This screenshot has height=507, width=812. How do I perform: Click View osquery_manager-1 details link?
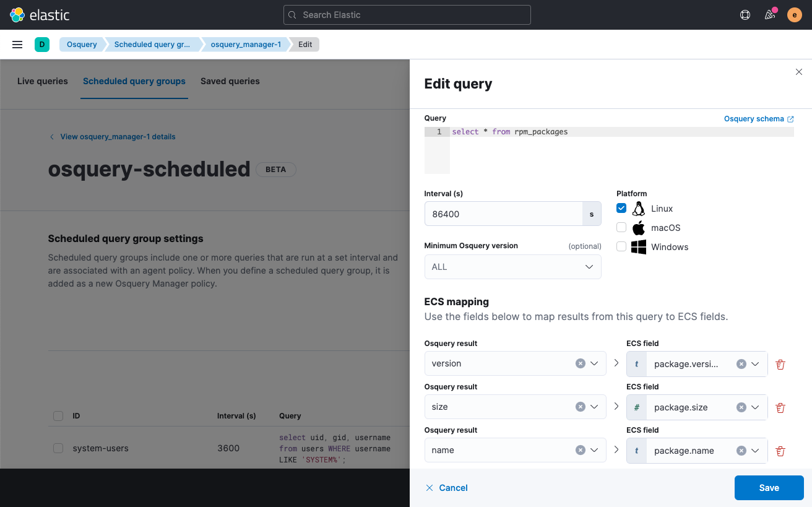coord(112,137)
